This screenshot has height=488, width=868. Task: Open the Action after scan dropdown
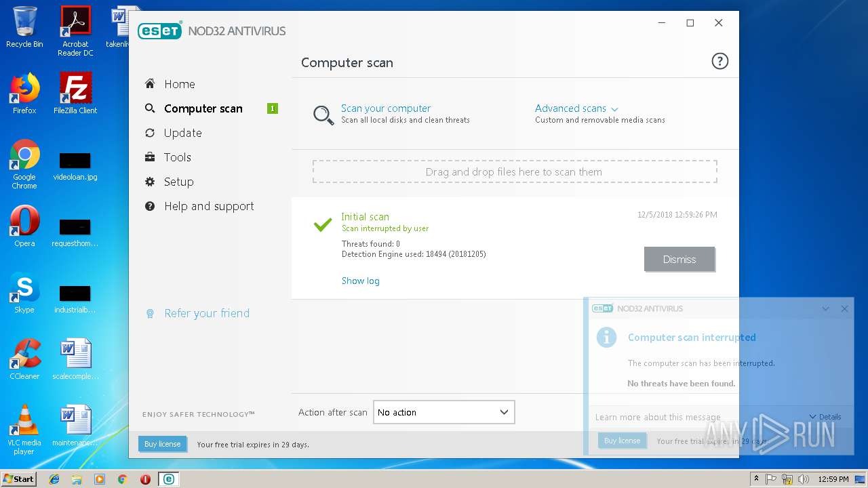click(x=443, y=412)
